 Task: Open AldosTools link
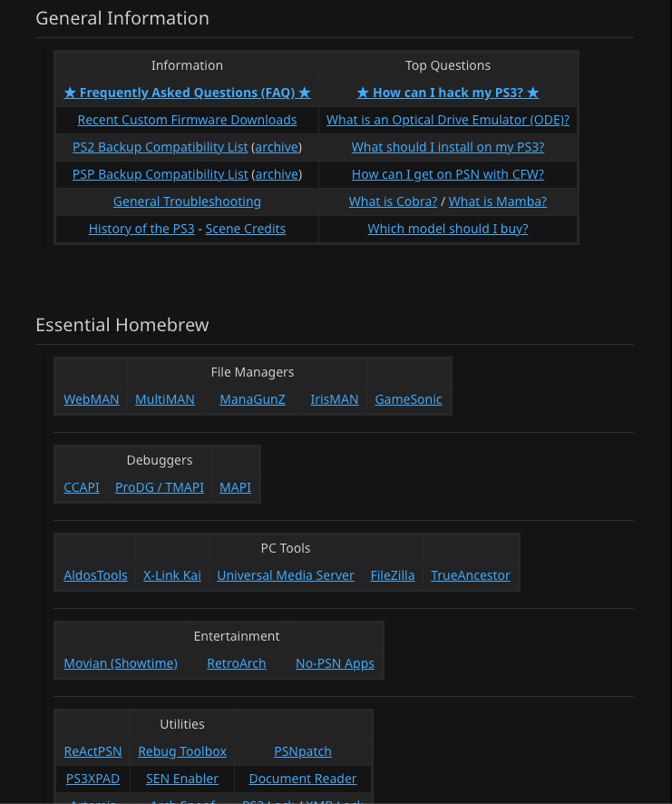pyautogui.click(x=95, y=576)
